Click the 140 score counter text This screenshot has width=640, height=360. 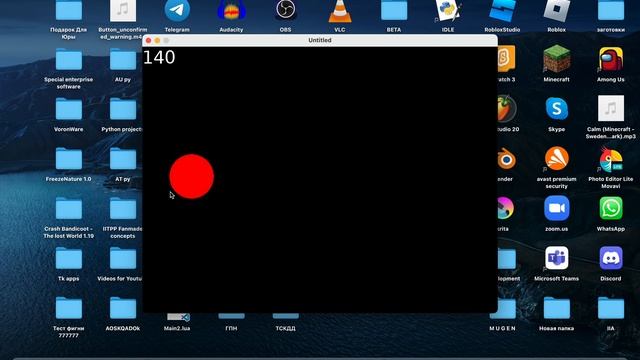[159, 57]
